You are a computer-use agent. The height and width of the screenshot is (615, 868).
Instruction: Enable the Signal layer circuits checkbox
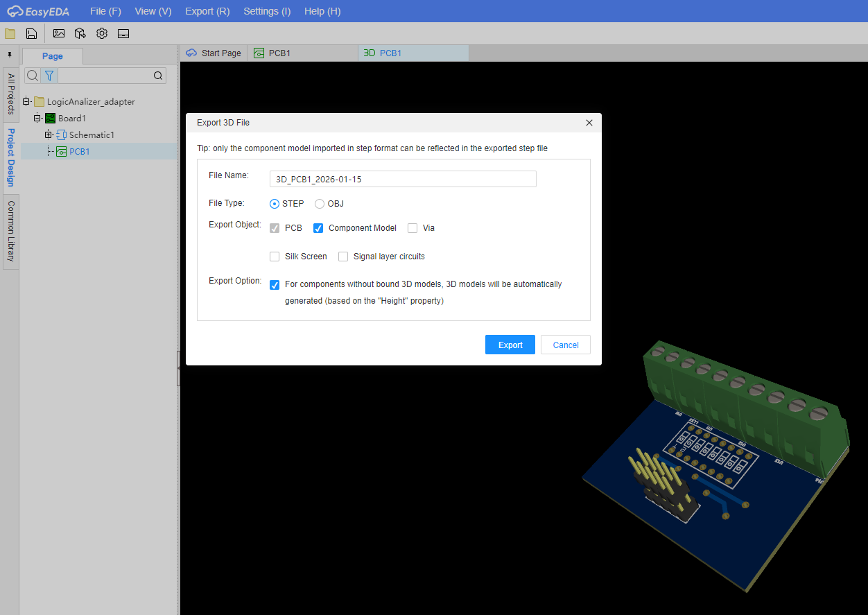(343, 257)
